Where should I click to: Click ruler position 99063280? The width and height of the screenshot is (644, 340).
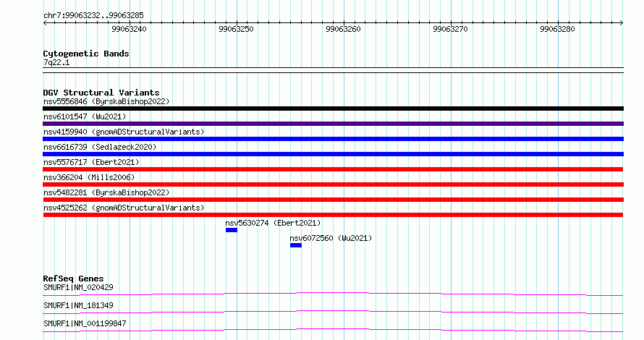pos(557,29)
